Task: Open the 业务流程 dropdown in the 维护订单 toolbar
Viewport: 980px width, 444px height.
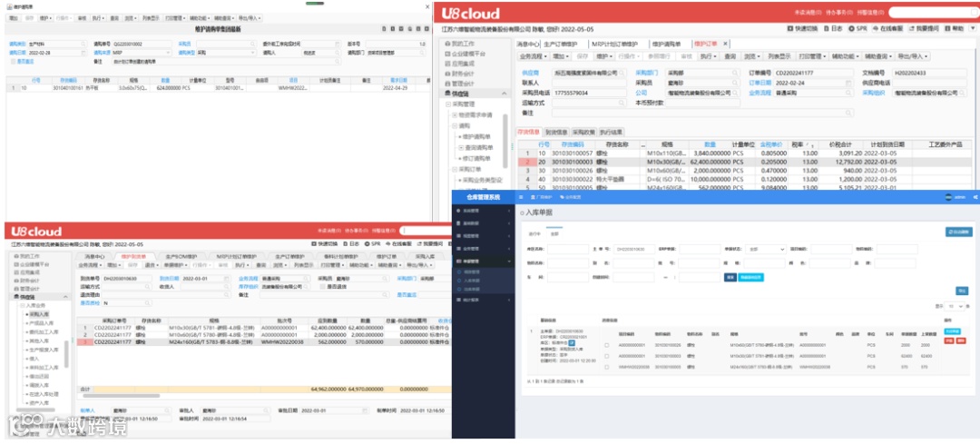Action: pos(534,56)
